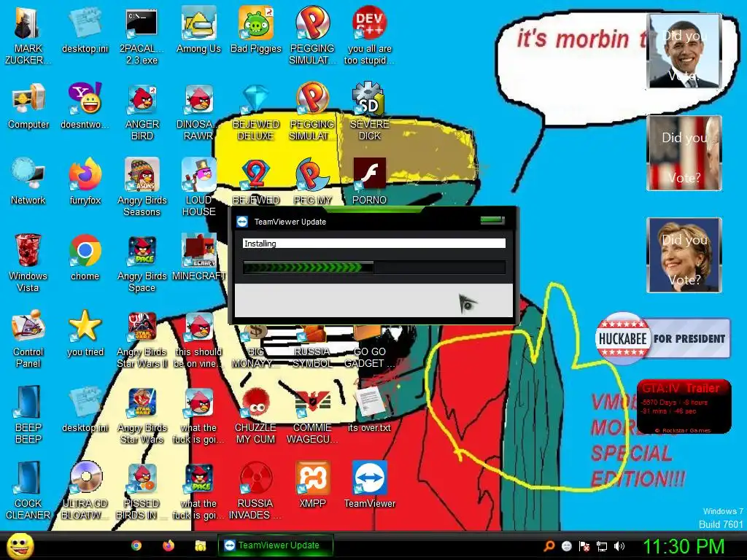The height and width of the screenshot is (560, 747).
Task: Open the Control Panel icon
Action: pyautogui.click(x=28, y=338)
